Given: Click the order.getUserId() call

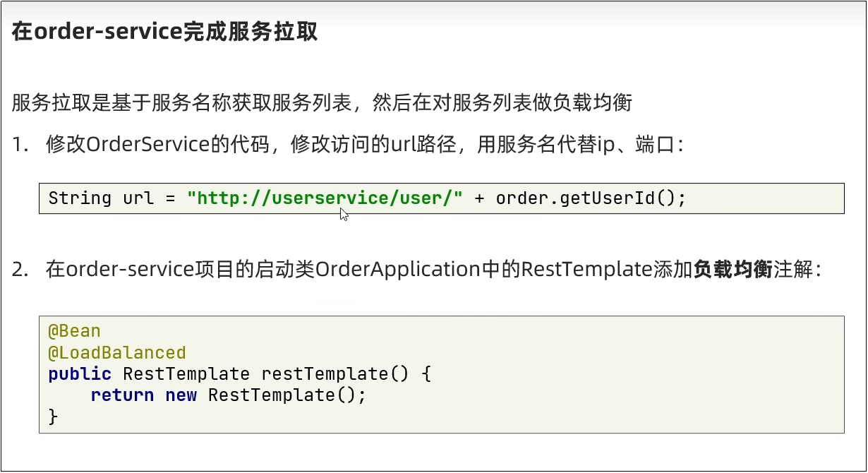Looking at the screenshot, I should coord(591,198).
